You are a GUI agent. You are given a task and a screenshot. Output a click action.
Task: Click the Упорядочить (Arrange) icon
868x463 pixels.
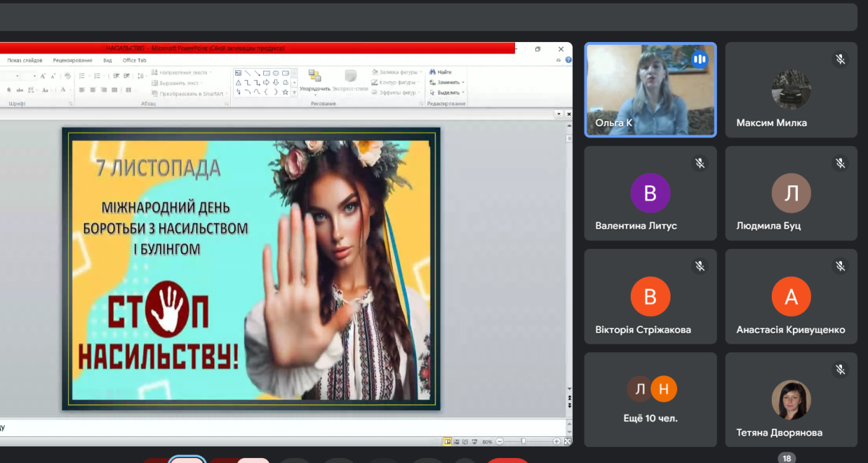[315, 77]
